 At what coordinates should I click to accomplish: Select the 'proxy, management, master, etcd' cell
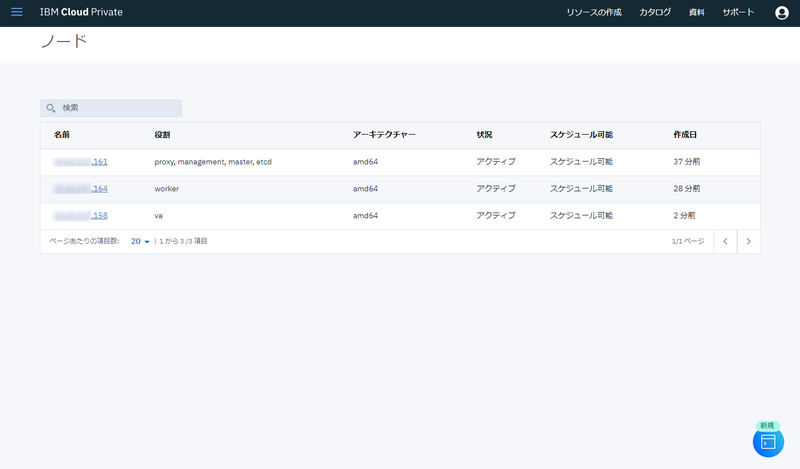coord(213,162)
